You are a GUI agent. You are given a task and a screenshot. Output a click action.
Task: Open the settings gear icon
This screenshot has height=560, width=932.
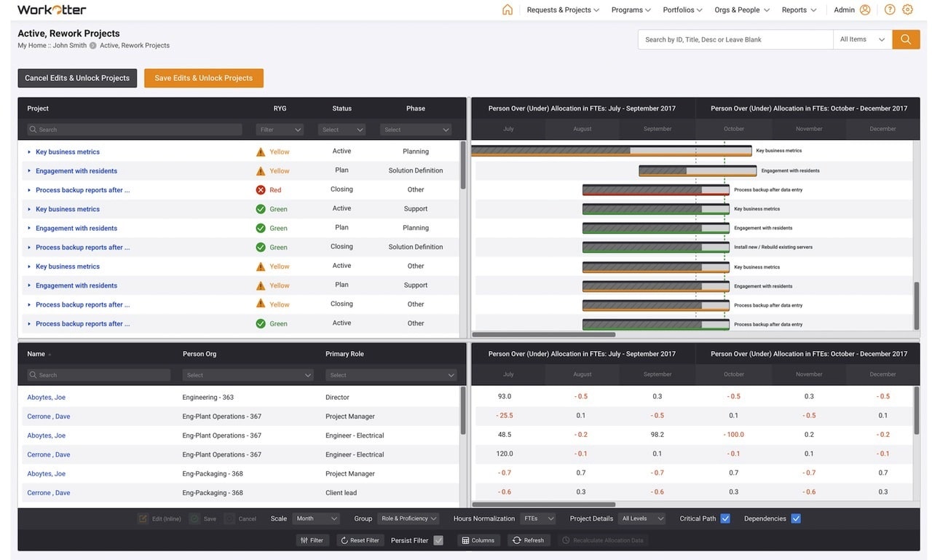click(x=907, y=10)
